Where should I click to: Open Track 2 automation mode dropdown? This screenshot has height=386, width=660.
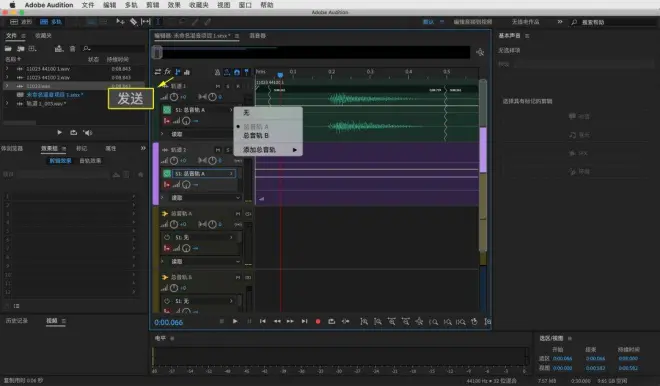coord(205,198)
